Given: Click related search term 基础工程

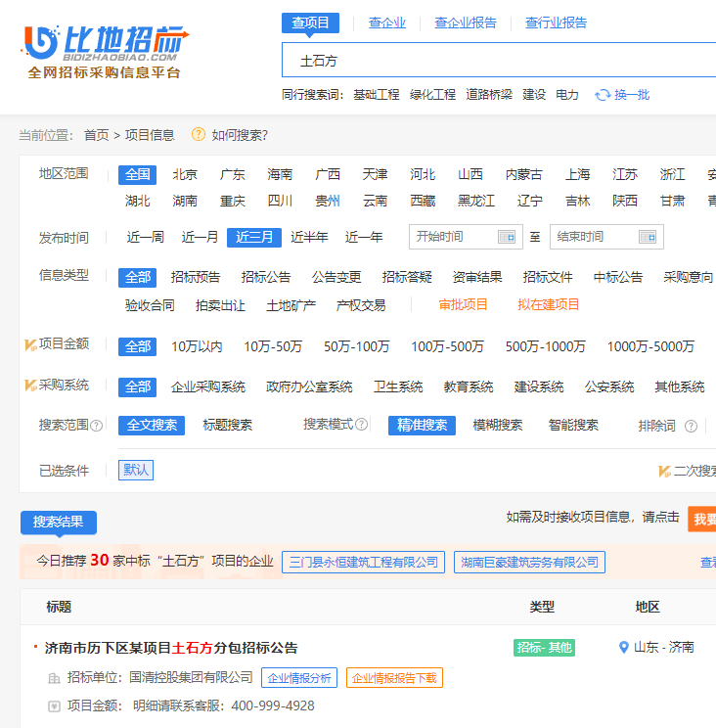Looking at the screenshot, I should coord(377,95).
